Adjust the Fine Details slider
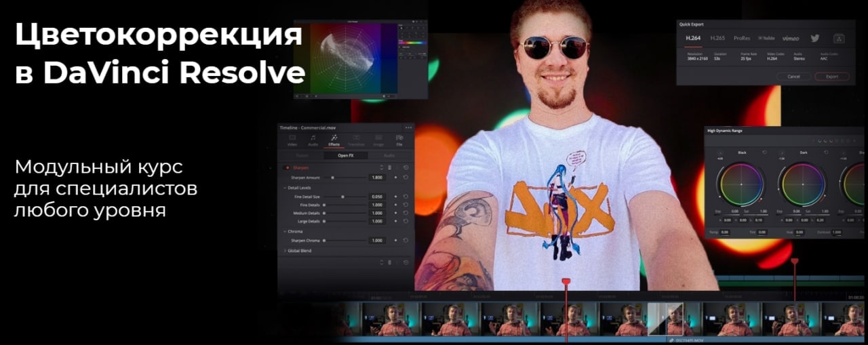Screen dimensions: 868x345 [x=344, y=205]
